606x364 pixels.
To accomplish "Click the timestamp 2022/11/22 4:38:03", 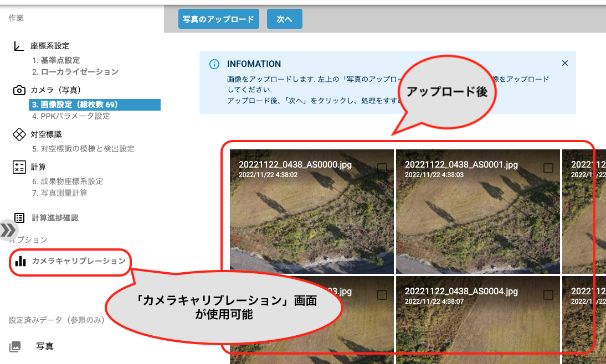I will pyautogui.click(x=434, y=175).
